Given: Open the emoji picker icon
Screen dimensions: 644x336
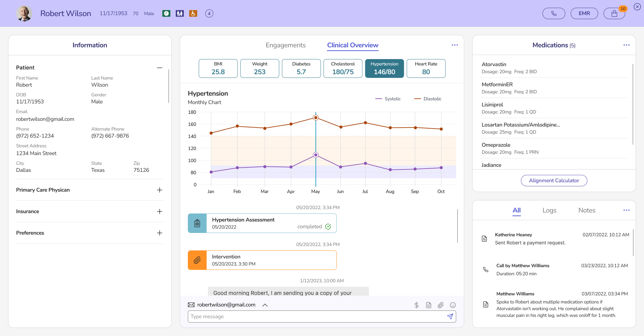Looking at the screenshot, I should [x=452, y=305].
